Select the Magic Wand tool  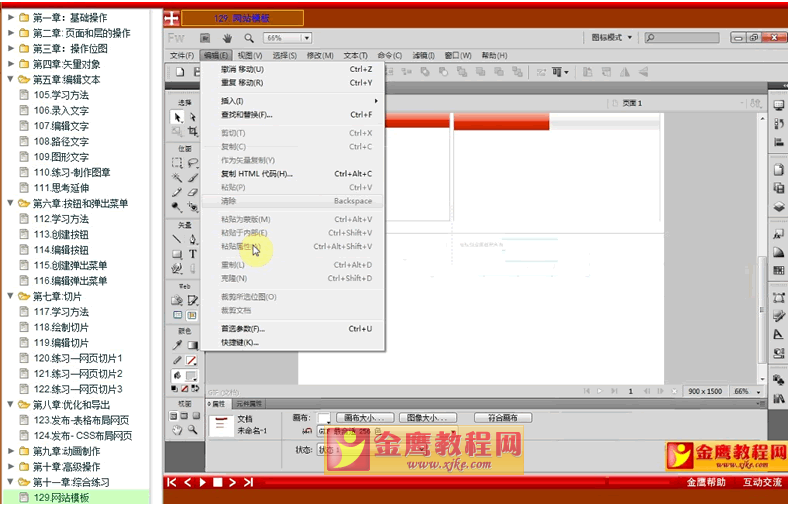[x=177, y=177]
